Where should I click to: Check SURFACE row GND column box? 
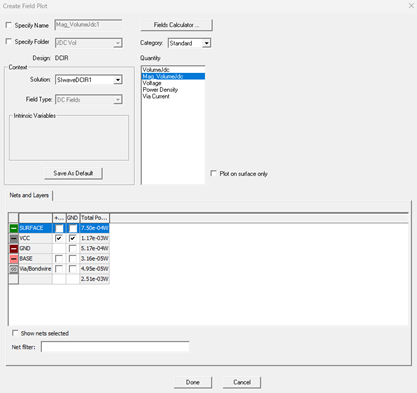coord(73,228)
